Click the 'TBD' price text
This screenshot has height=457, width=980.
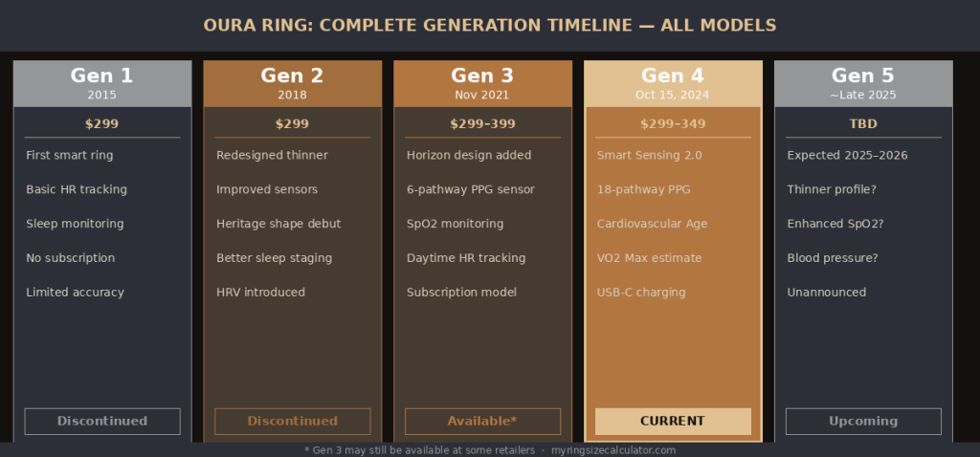click(863, 123)
